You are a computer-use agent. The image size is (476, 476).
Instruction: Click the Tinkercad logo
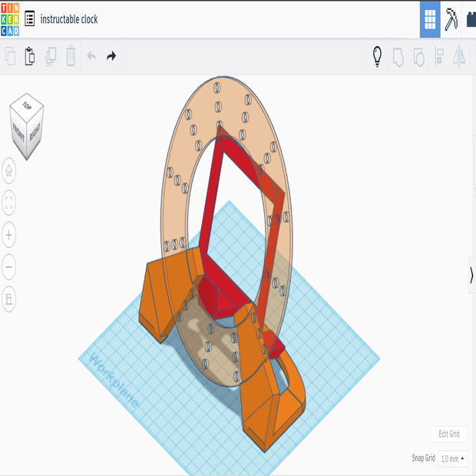[10, 18]
